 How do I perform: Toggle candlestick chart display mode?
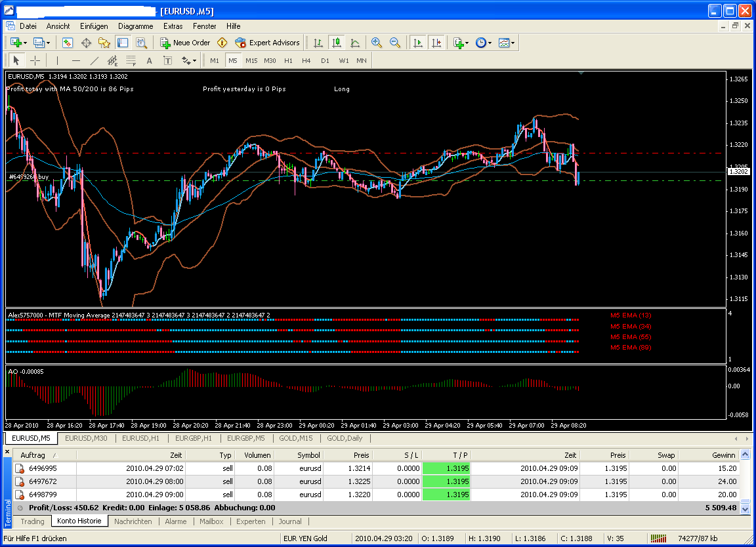337,43
